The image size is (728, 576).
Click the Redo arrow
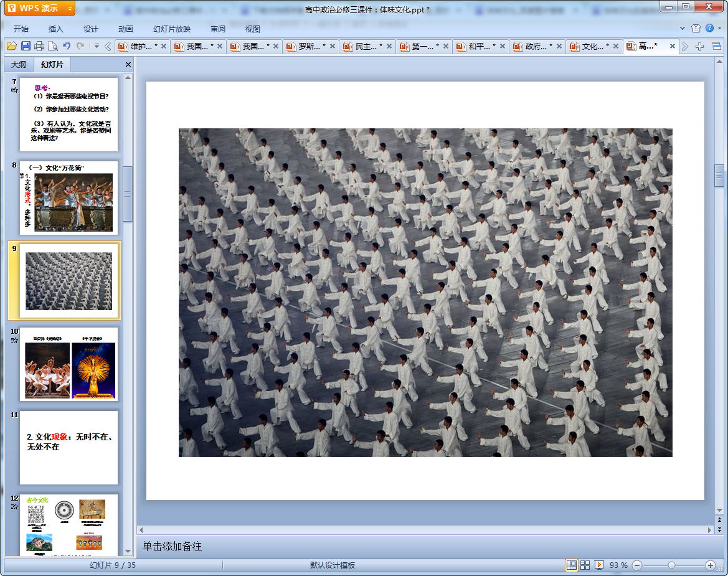[x=80, y=45]
